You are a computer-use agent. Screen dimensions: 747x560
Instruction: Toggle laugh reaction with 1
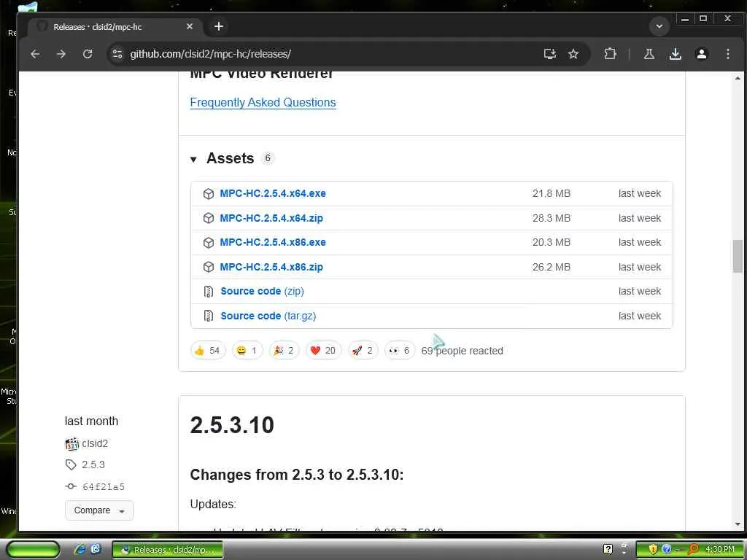click(x=247, y=351)
